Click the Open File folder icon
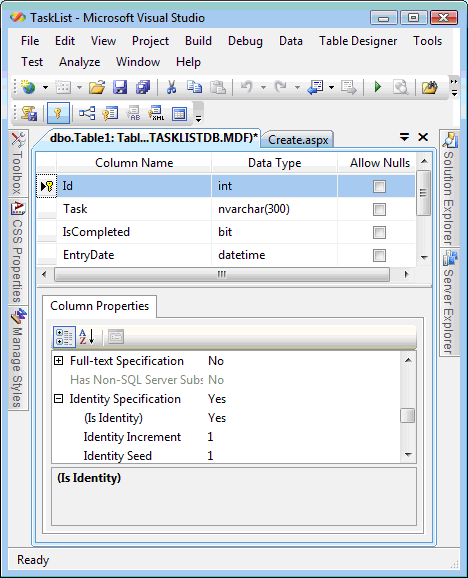The image size is (468, 578). [97, 87]
